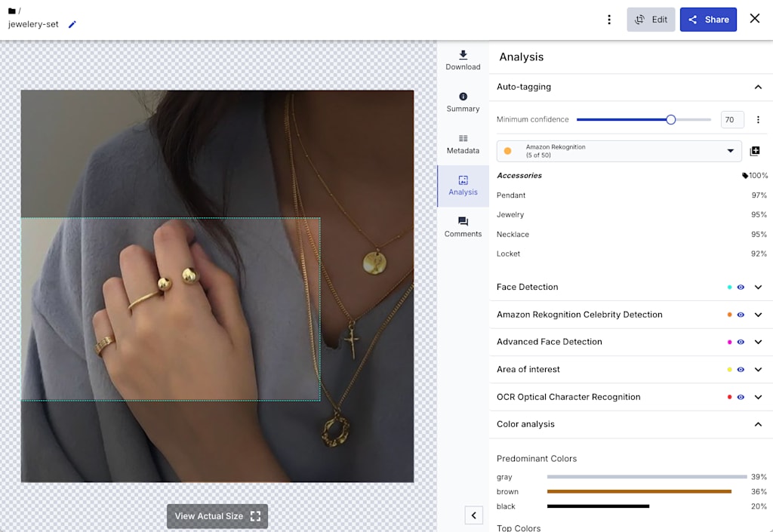Select the Jewelry tag row
Viewport: 773px width, 532px height.
point(632,215)
